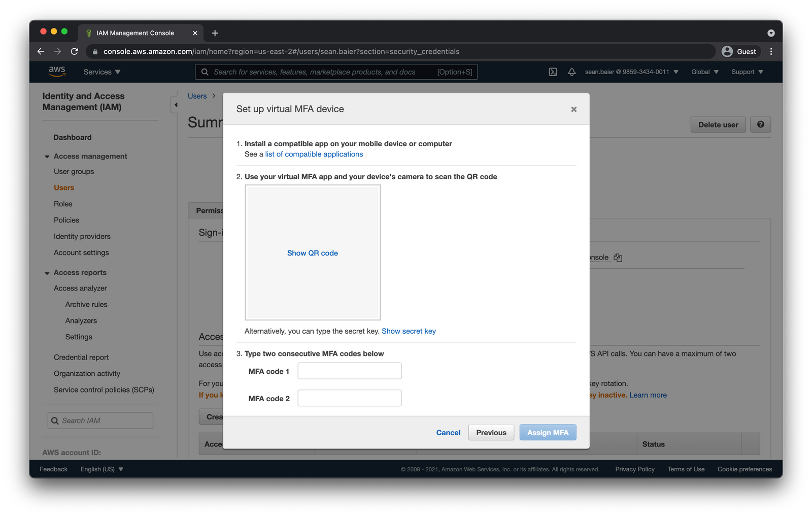Image resolution: width=812 pixels, height=517 pixels.
Task: Reveal the secret key instead of QR code
Action: coord(409,331)
